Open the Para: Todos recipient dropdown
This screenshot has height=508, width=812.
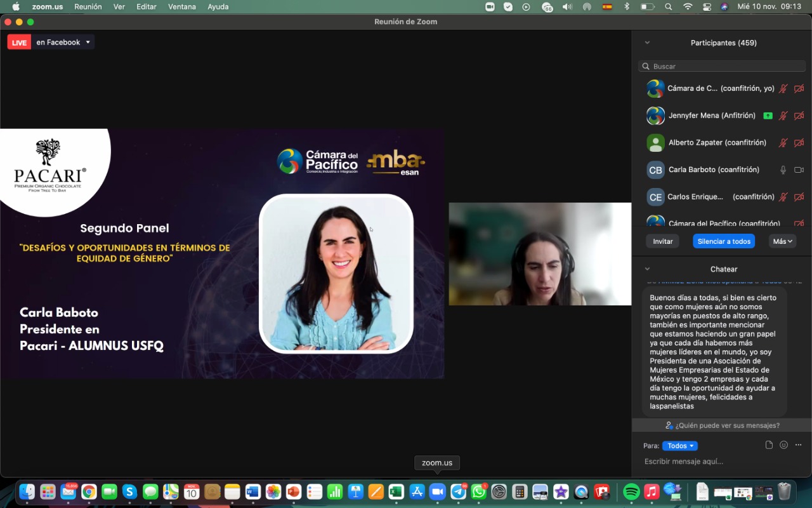point(680,446)
